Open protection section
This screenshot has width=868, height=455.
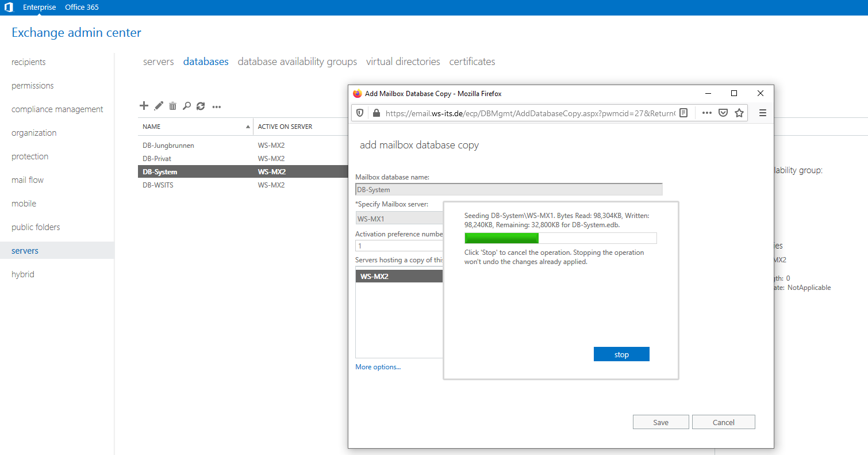point(30,156)
